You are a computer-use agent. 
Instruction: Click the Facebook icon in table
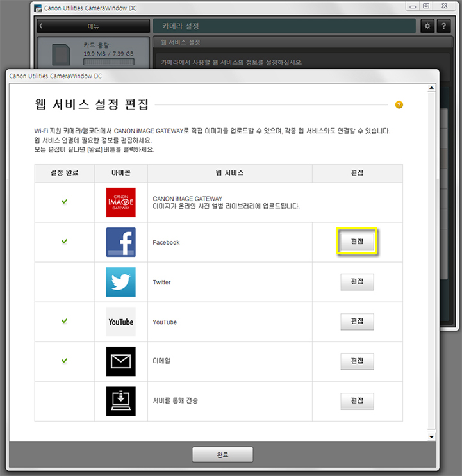[x=121, y=242]
